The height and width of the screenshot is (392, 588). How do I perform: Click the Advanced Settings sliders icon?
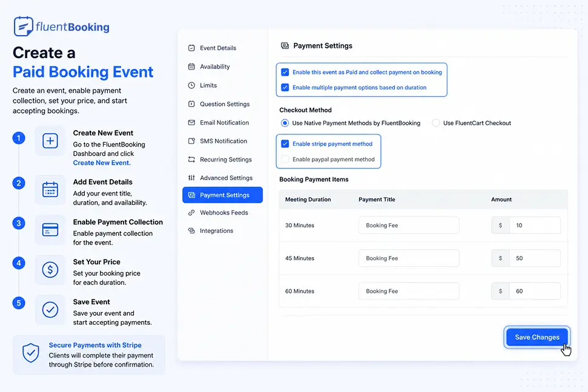[x=191, y=178]
